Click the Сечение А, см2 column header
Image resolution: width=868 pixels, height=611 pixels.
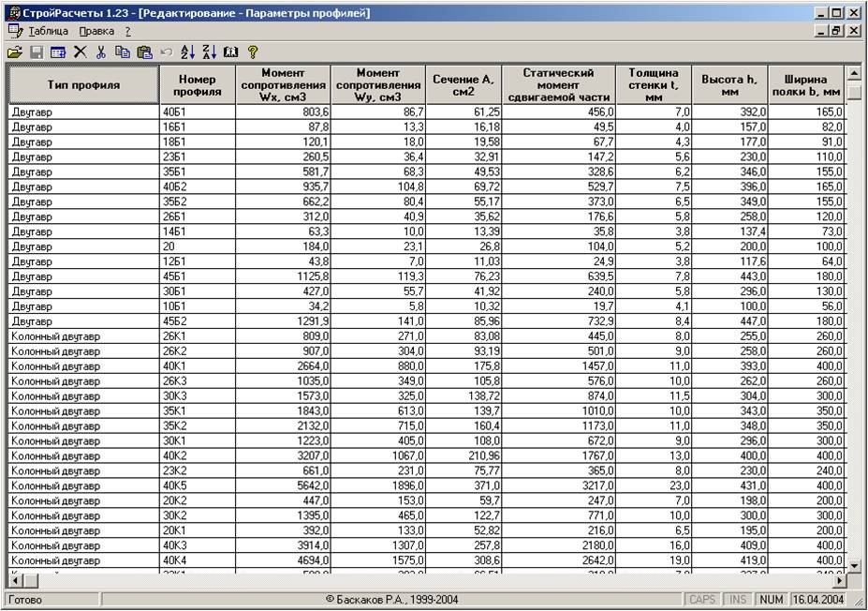[x=463, y=84]
